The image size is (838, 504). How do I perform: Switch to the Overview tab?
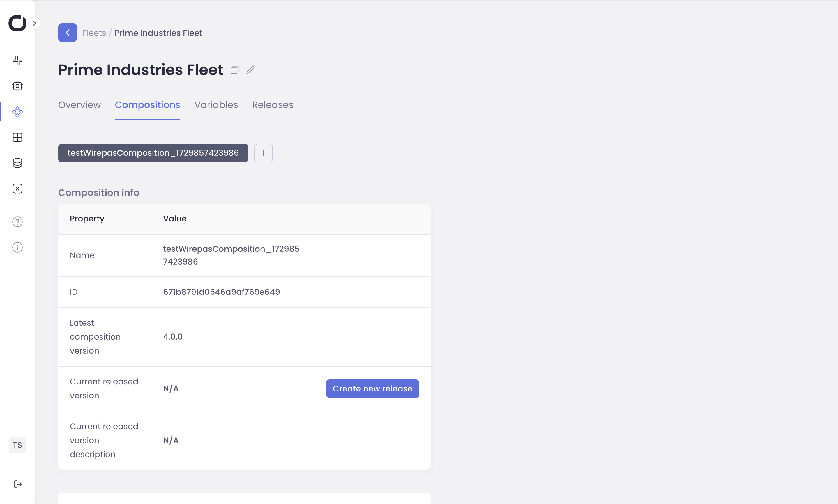pyautogui.click(x=79, y=105)
